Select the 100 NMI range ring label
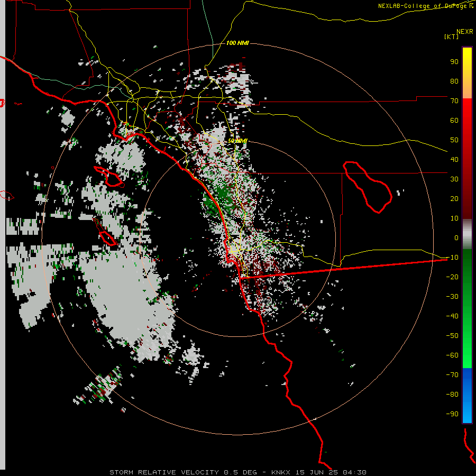The height and width of the screenshot is (476, 476). click(237, 43)
